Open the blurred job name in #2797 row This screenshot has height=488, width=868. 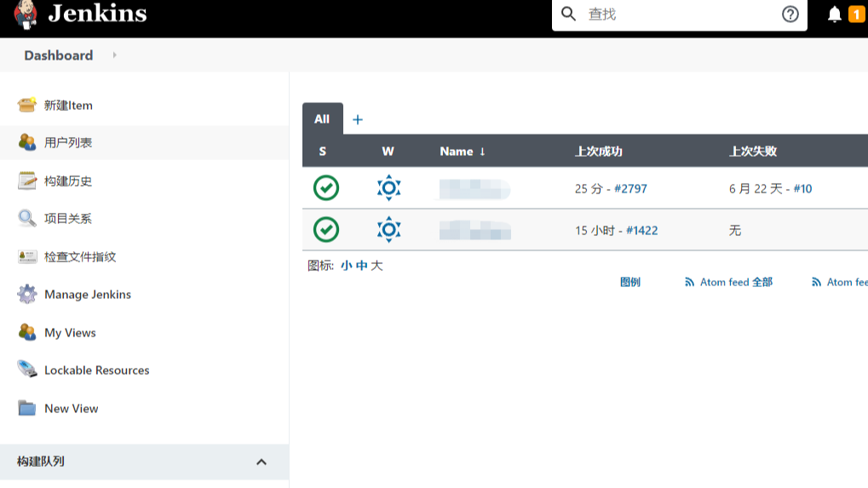[x=474, y=189]
